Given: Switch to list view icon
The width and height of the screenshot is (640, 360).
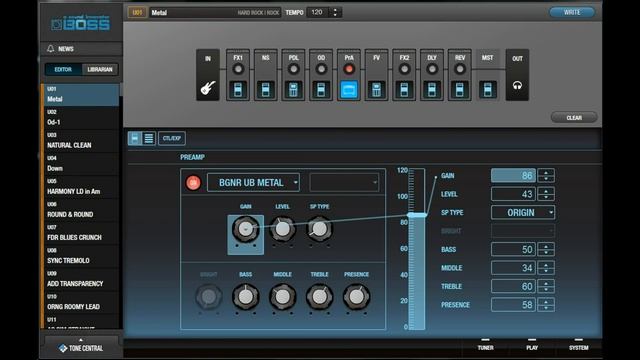Looking at the screenshot, I should tap(149, 138).
